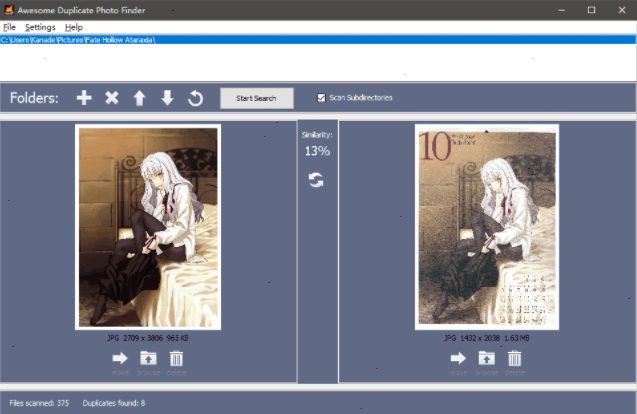Move folder up with the up arrow
The image size is (637, 414).
point(139,98)
